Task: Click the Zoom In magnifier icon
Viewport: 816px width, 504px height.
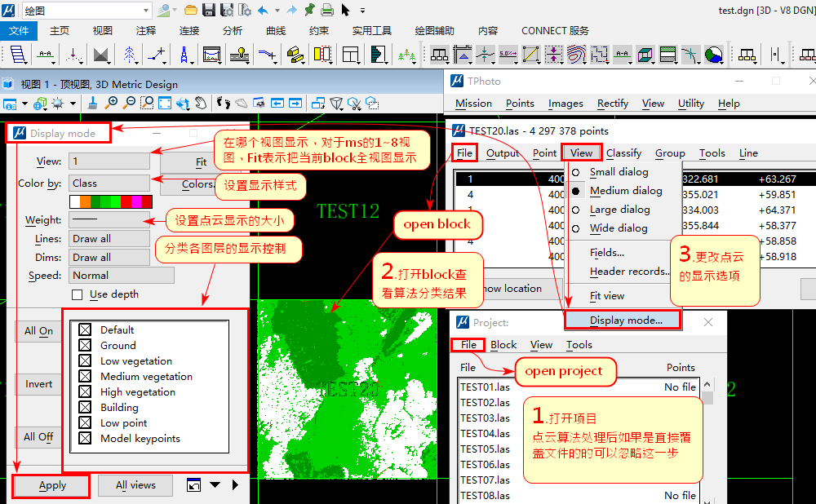Action: point(111,103)
